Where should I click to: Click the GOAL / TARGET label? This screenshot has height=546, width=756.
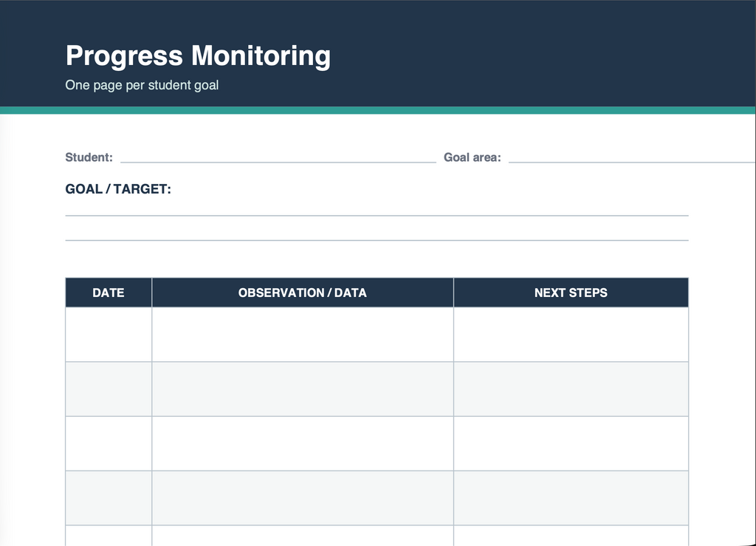118,189
